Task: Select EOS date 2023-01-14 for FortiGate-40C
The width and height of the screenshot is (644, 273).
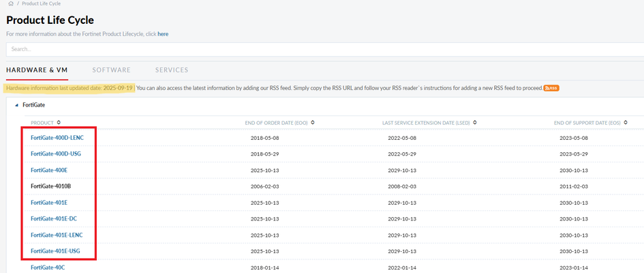Action: [574, 268]
